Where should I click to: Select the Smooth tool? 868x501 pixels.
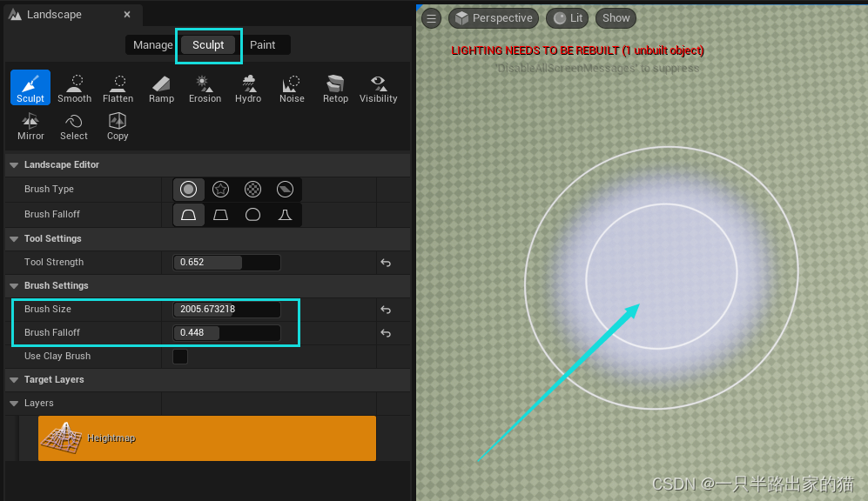click(74, 89)
